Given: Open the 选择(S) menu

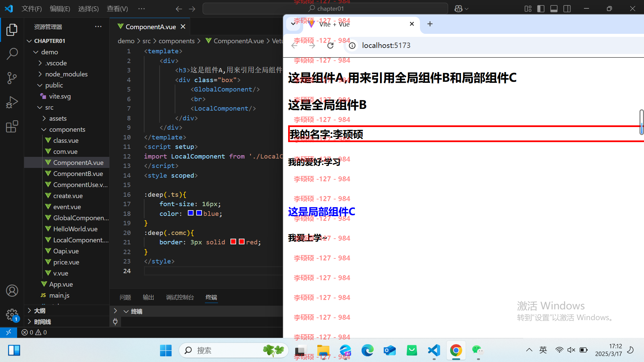Looking at the screenshot, I should click(x=89, y=9).
